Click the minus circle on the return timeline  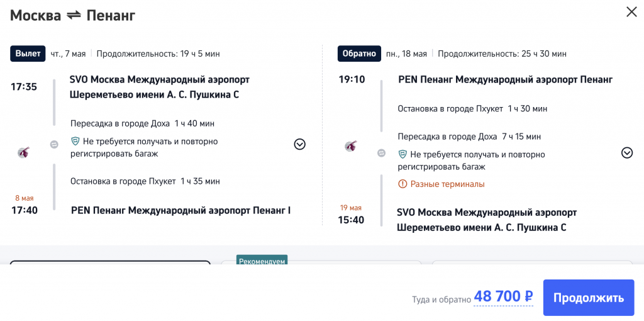[x=381, y=153]
